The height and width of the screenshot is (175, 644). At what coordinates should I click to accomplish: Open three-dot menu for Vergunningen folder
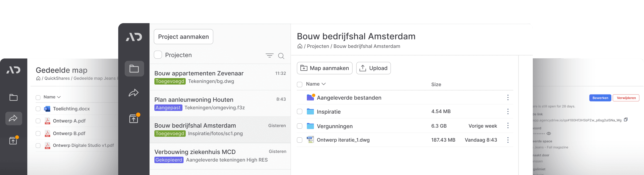(508, 126)
